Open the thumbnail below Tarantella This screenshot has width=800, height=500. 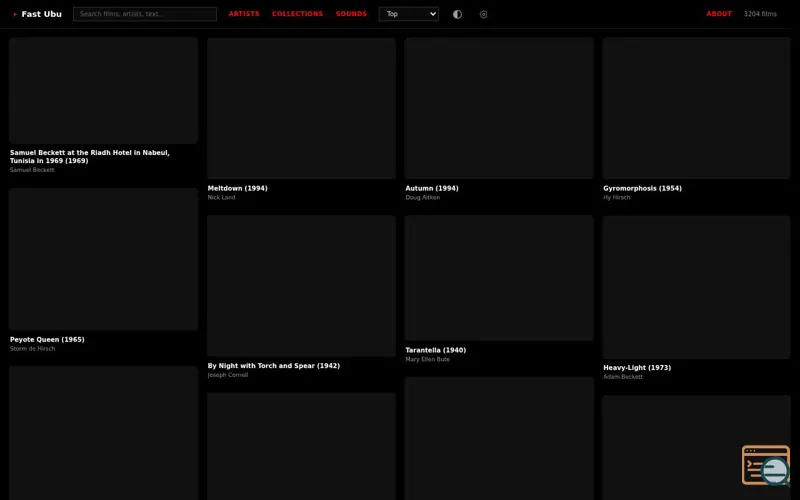point(499,439)
